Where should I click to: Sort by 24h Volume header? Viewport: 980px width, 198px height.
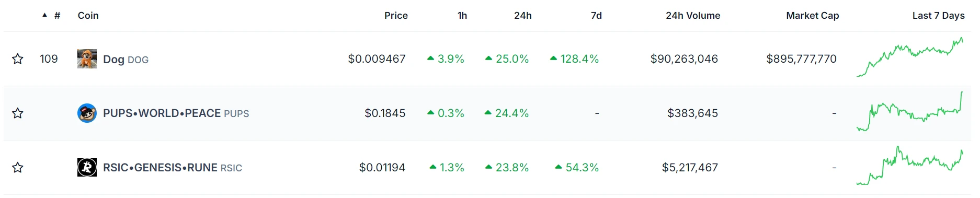click(x=693, y=16)
